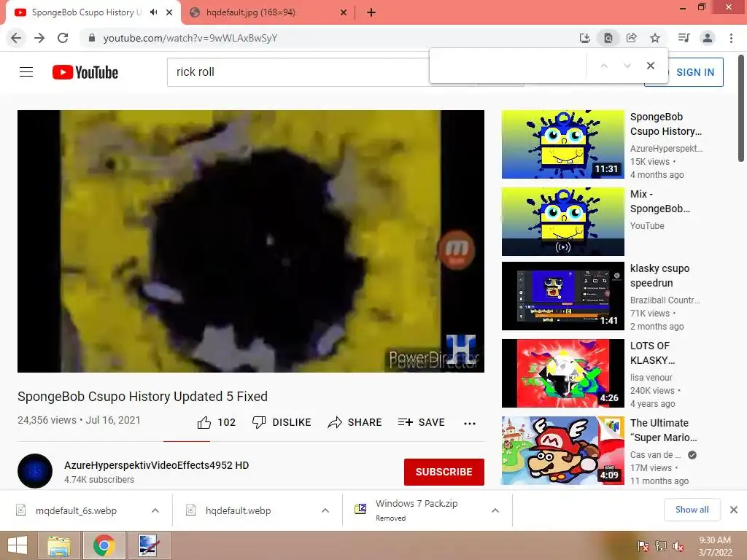
Task: Open the YouTube hamburger guide menu
Action: click(26, 72)
